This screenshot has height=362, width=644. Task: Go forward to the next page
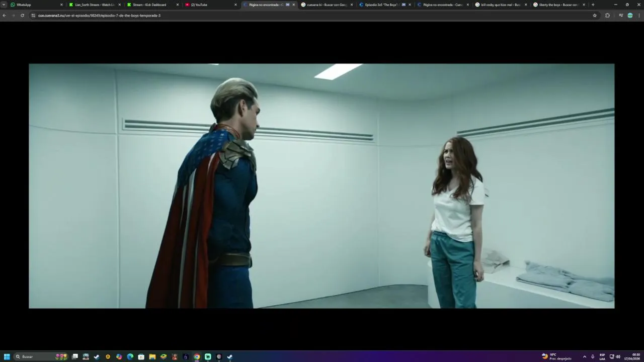click(13, 16)
